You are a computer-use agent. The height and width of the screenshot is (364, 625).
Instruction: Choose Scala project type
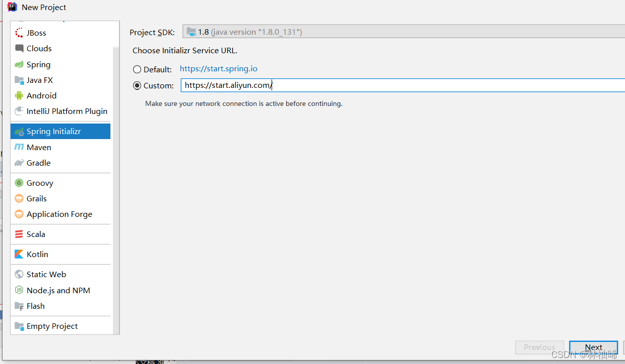click(60, 234)
